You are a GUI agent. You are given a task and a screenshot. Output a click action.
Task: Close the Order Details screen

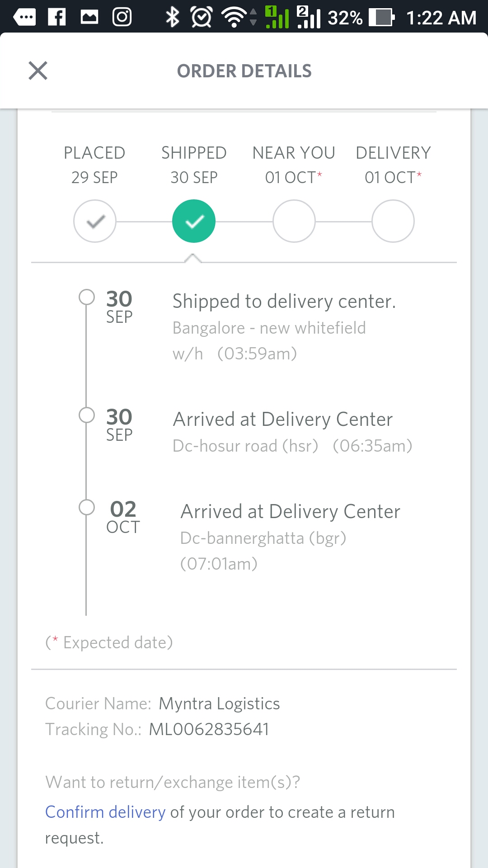pyautogui.click(x=38, y=71)
